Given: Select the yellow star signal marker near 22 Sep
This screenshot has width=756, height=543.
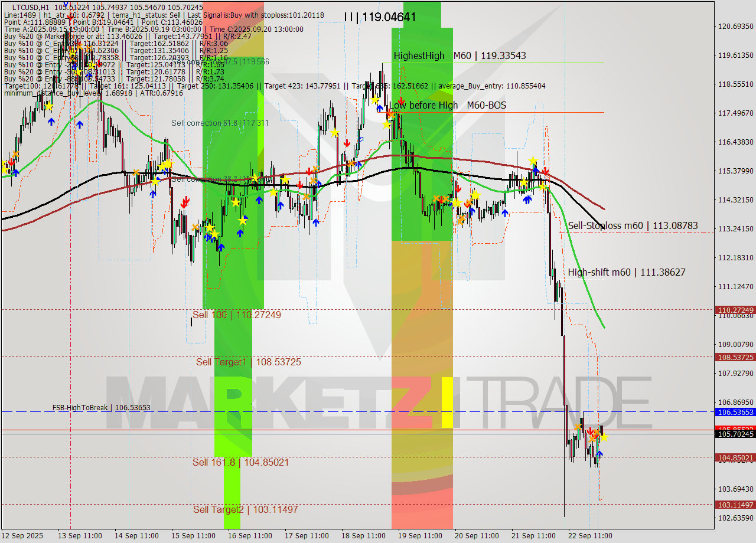Looking at the screenshot, I should [605, 438].
